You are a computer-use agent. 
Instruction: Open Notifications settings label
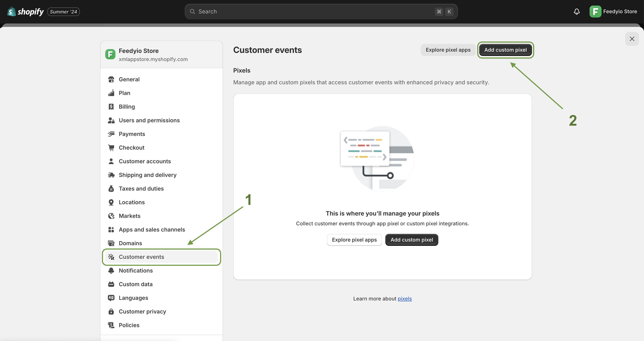coord(136,271)
